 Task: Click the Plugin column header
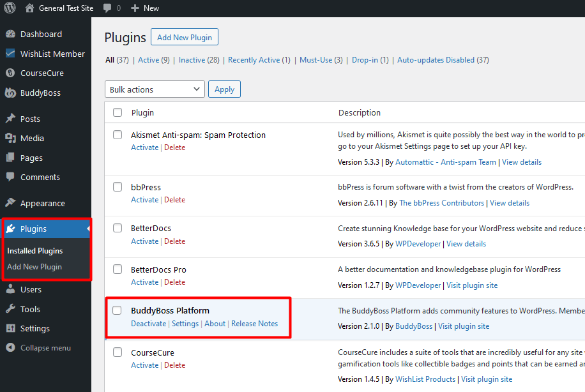pos(142,112)
